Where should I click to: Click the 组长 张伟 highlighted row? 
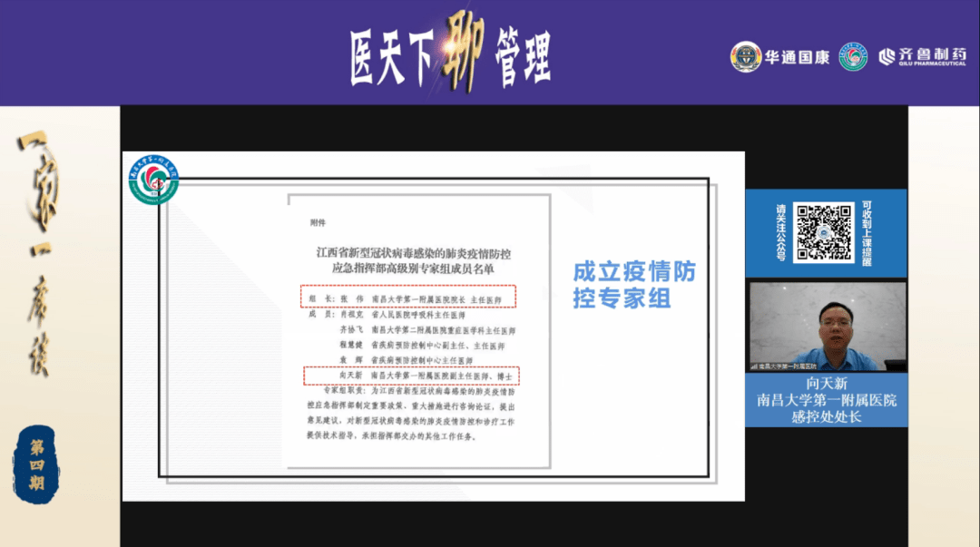pos(408,297)
